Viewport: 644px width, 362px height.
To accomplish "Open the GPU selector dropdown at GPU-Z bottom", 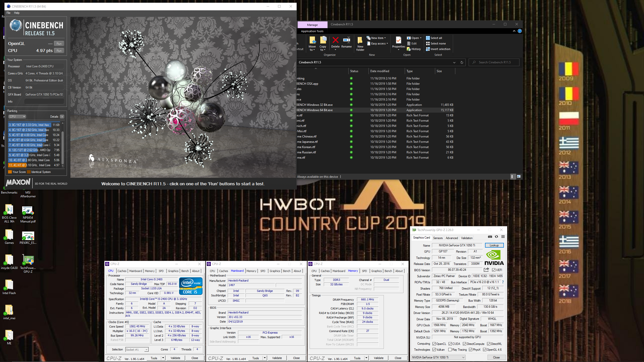I will (x=438, y=357).
